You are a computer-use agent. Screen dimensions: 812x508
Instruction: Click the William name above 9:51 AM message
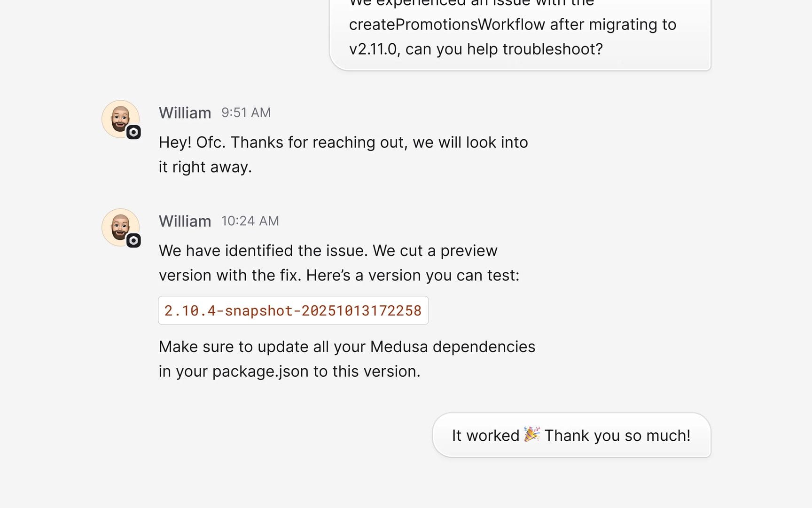[x=185, y=113]
